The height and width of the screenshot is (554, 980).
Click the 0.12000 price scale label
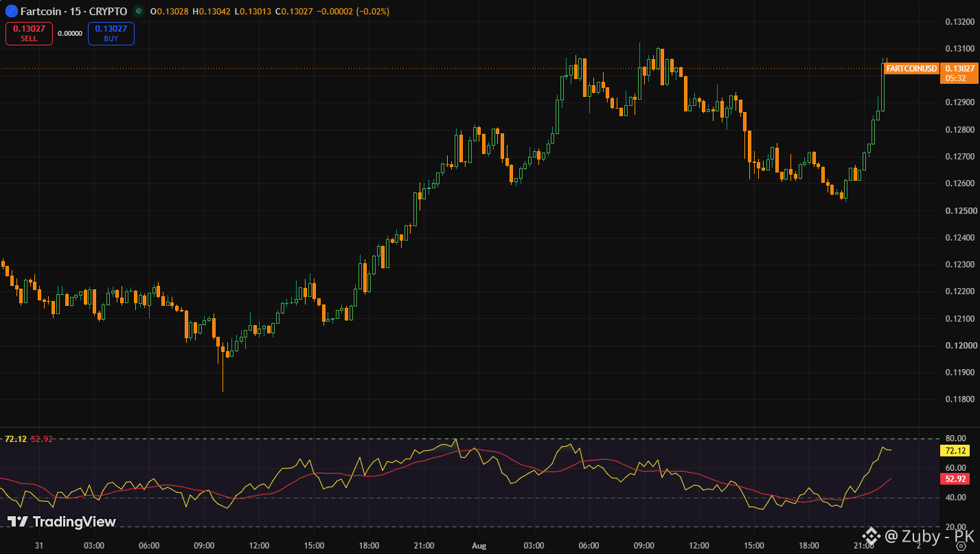pyautogui.click(x=960, y=345)
